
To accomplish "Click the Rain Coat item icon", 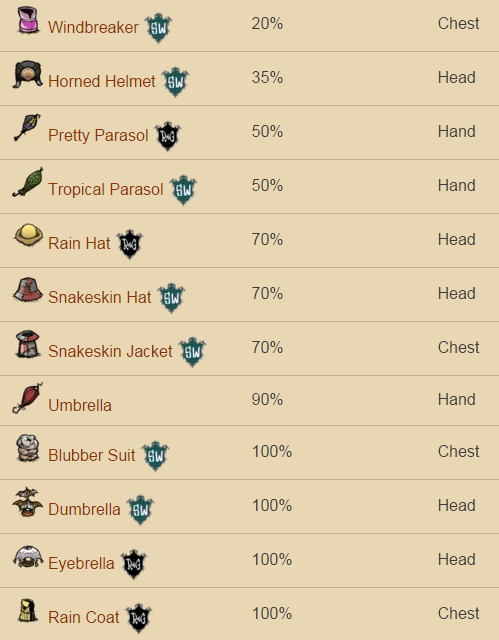I will click(x=28, y=611).
